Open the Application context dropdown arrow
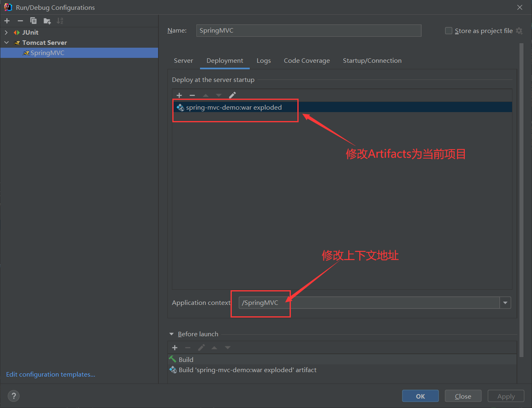Screen dimensions: 532x408 [505, 303]
